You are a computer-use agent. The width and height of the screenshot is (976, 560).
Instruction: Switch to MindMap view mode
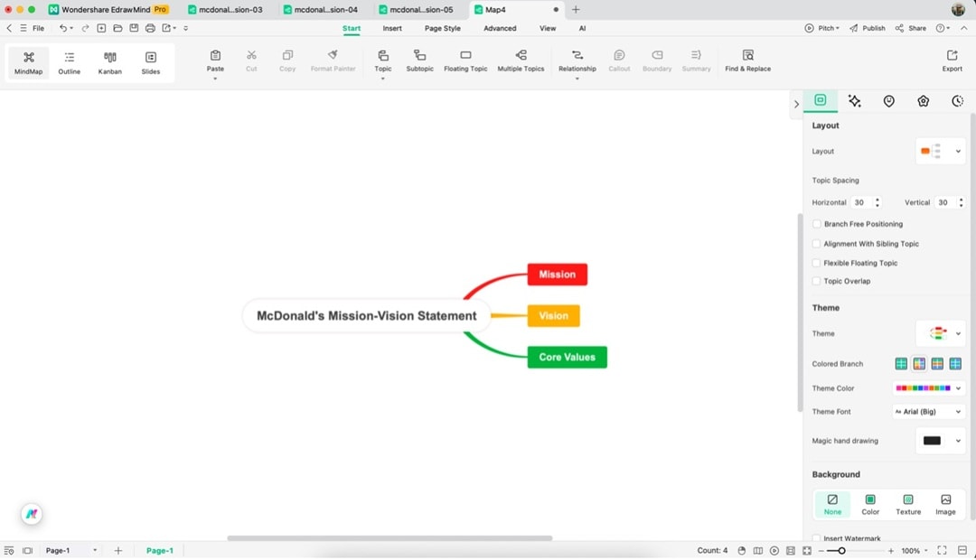(29, 63)
